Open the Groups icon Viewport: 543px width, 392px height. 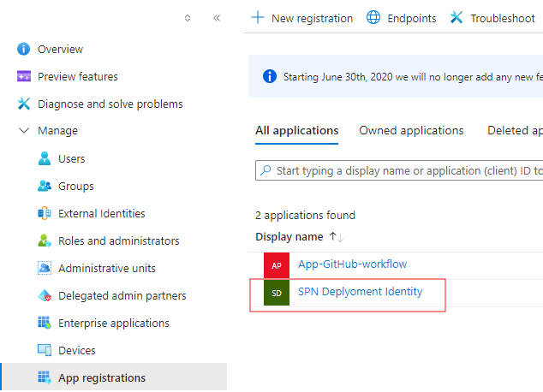coord(45,187)
